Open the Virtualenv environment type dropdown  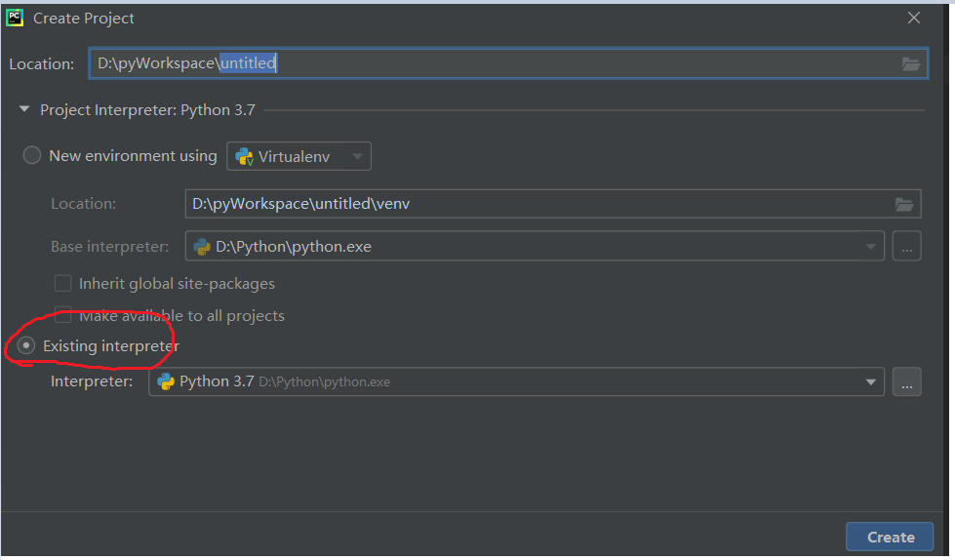point(298,156)
